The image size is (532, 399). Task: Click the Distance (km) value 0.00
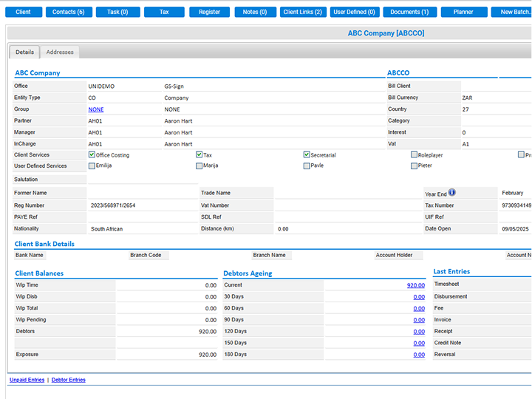[283, 229]
